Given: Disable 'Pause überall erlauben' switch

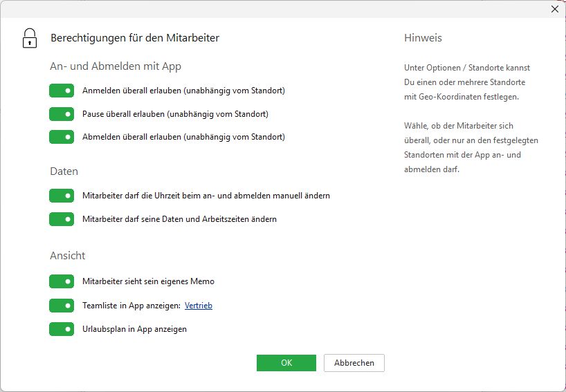Looking at the screenshot, I should coord(62,114).
